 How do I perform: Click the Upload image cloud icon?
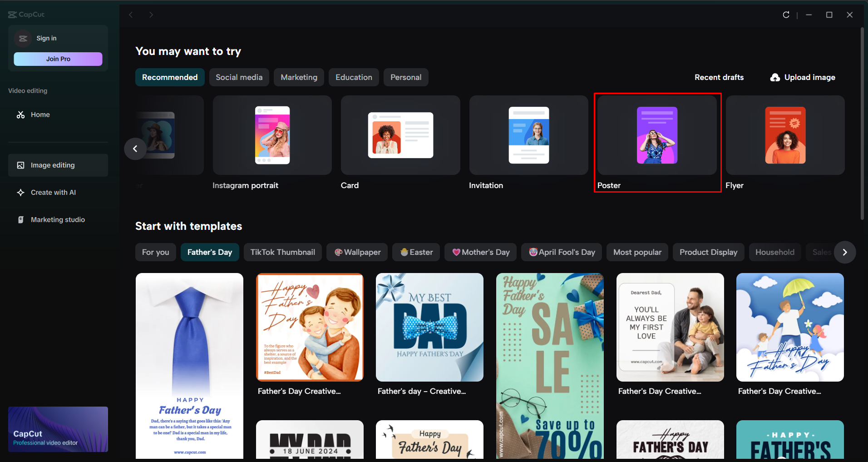point(774,77)
